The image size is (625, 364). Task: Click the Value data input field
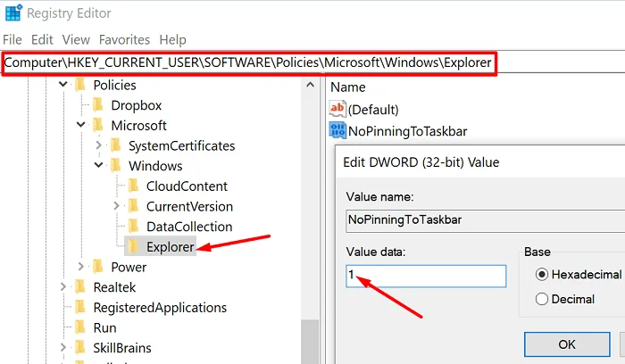[426, 276]
